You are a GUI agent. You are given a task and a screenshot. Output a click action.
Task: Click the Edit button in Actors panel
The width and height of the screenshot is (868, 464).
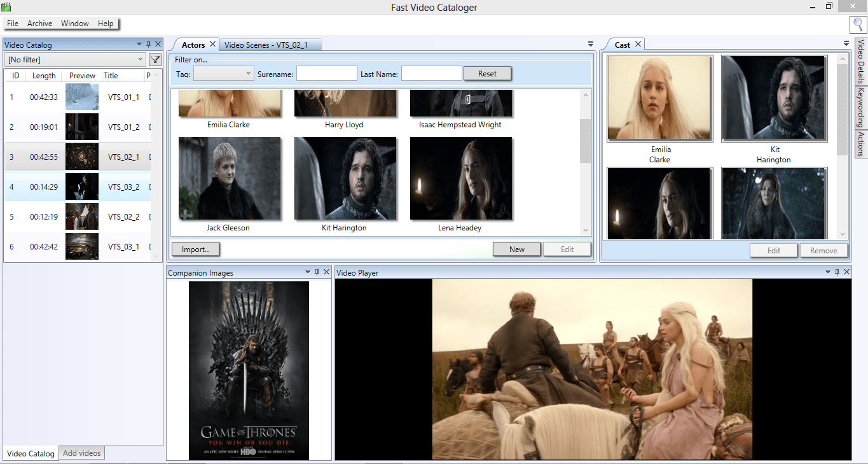coord(567,250)
